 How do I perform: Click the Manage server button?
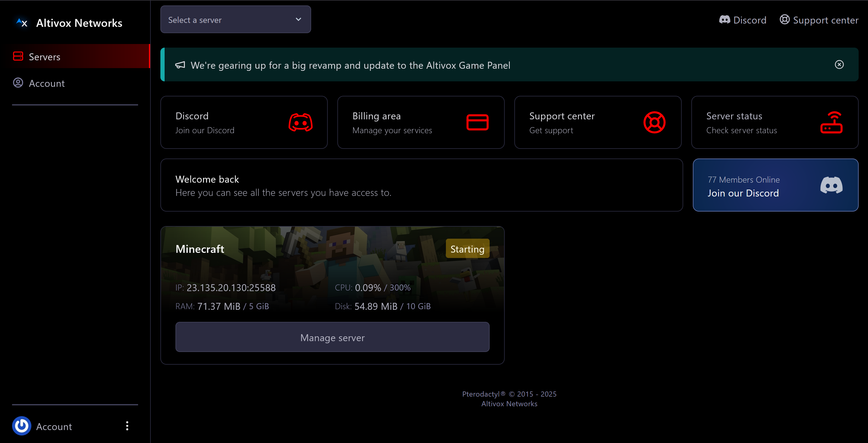click(x=332, y=337)
